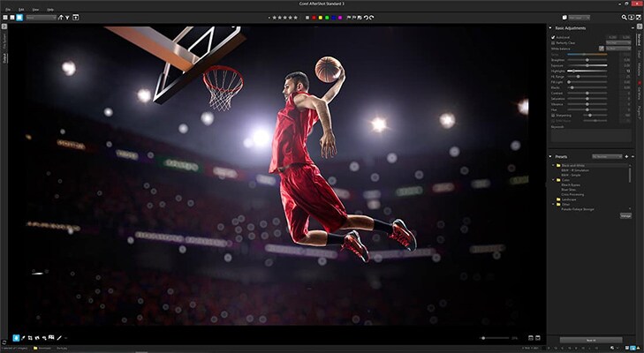Viewport: 644px width, 353px height.
Task: Start slideshow from top-right icon
Action: (x=632, y=18)
